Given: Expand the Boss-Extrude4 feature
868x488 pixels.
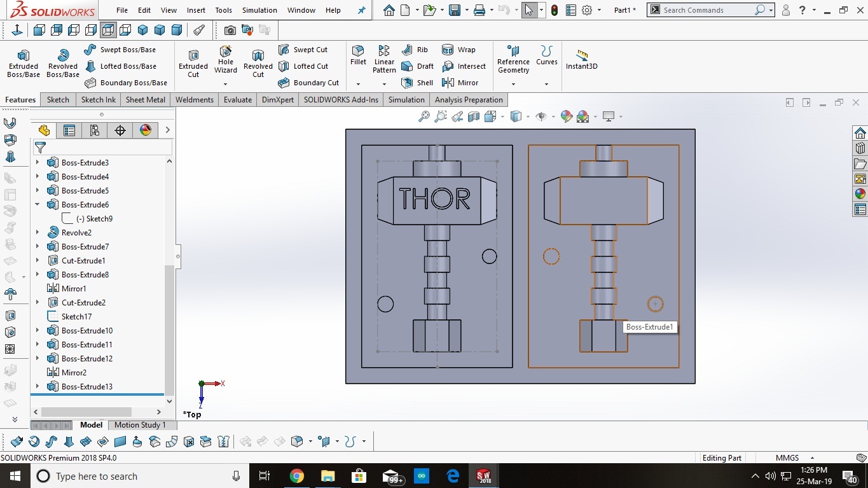Looking at the screenshot, I should pos(37,177).
